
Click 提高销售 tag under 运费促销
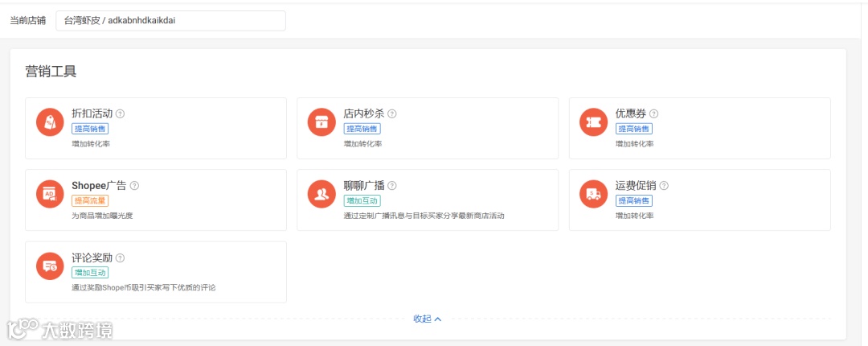[634, 200]
